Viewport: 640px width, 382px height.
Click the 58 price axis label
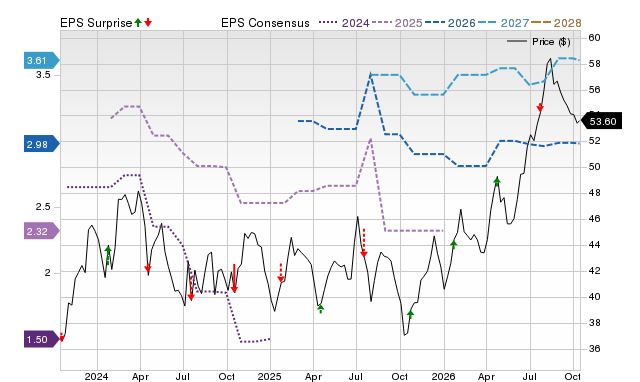pos(594,64)
